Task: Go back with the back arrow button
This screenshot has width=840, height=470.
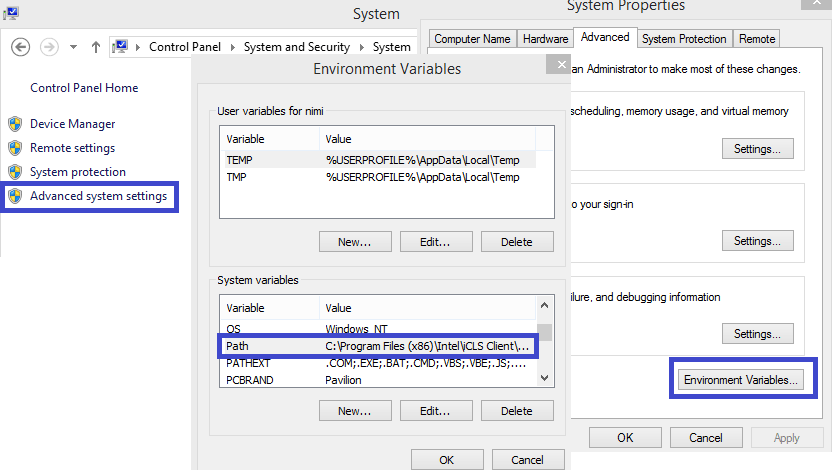Action: click(x=21, y=47)
